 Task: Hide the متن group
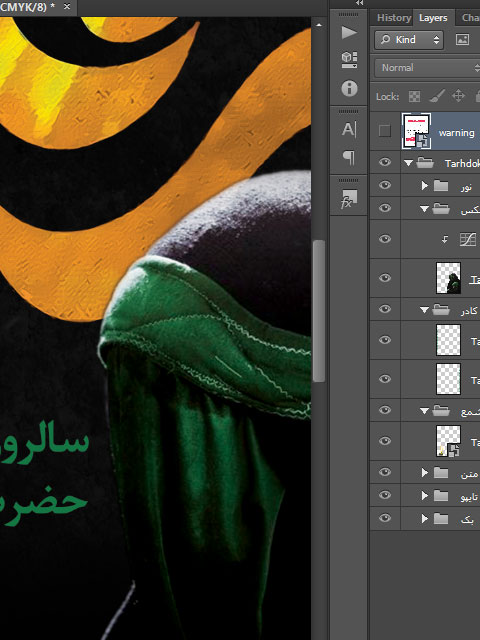(384, 472)
